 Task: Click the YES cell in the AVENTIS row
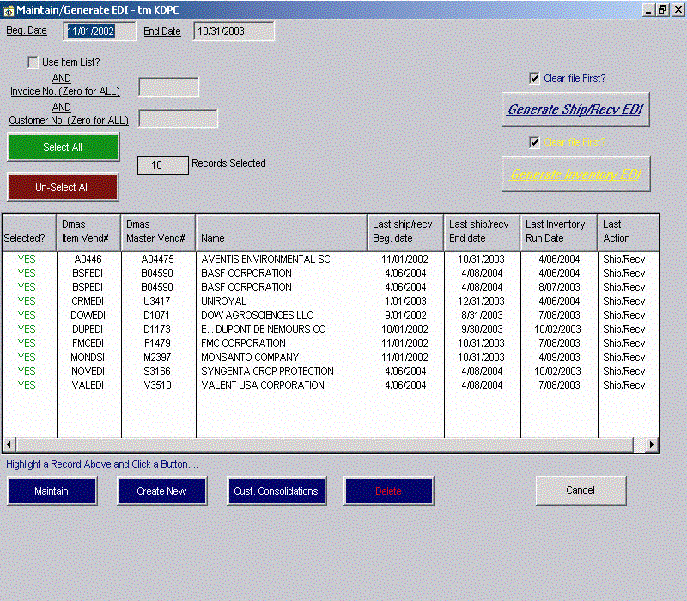(27, 259)
